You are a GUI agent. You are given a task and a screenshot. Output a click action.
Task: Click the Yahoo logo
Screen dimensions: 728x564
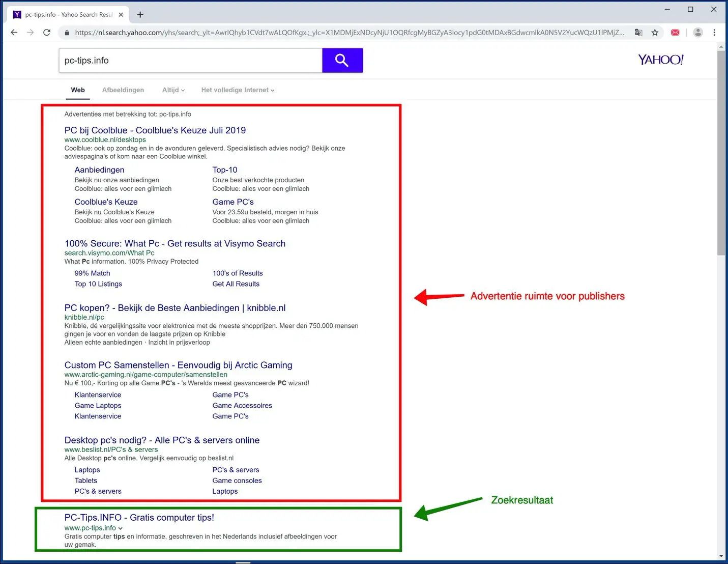pyautogui.click(x=661, y=60)
